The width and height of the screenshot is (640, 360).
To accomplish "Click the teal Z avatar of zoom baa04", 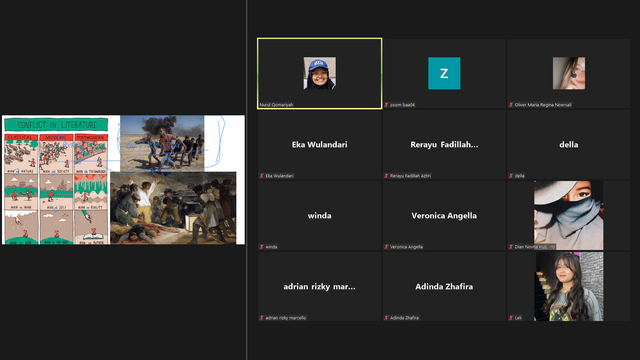I will (444, 73).
